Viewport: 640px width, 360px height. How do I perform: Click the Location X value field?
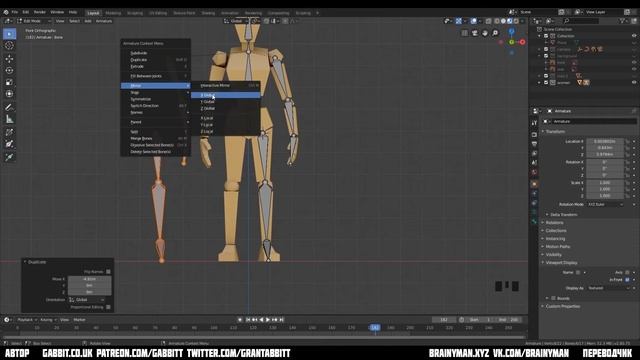click(605, 141)
